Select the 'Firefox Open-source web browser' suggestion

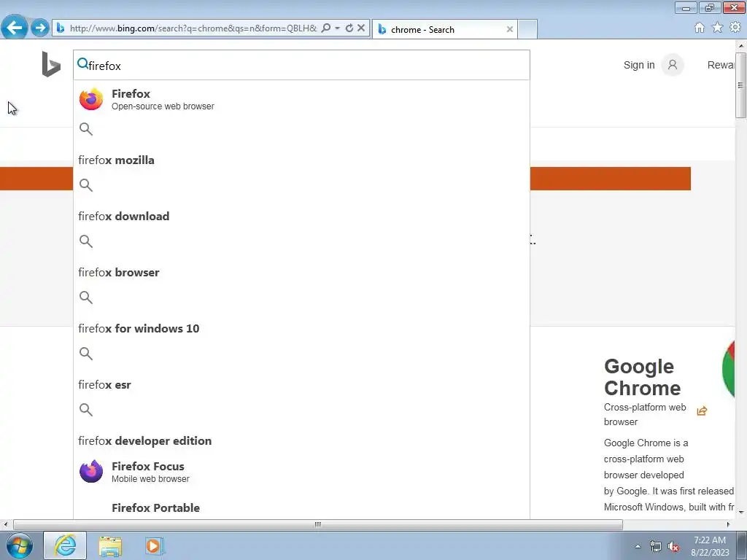click(301, 99)
